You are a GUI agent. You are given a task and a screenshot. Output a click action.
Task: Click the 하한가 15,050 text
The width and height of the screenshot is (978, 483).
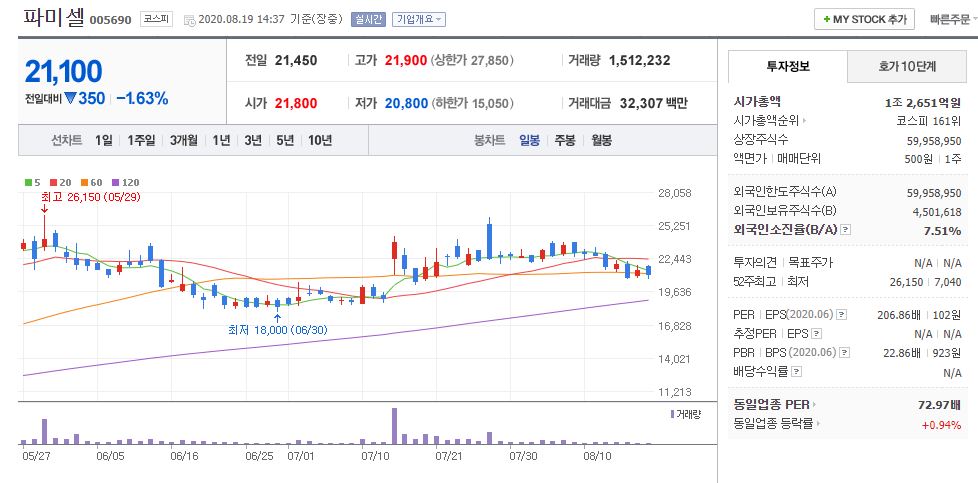[x=472, y=103]
